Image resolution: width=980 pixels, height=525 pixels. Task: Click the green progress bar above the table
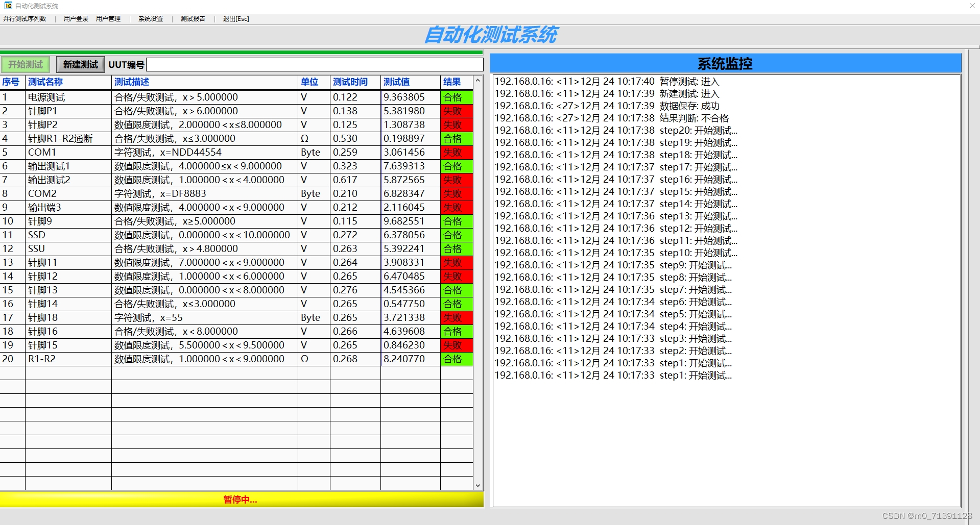(241, 52)
